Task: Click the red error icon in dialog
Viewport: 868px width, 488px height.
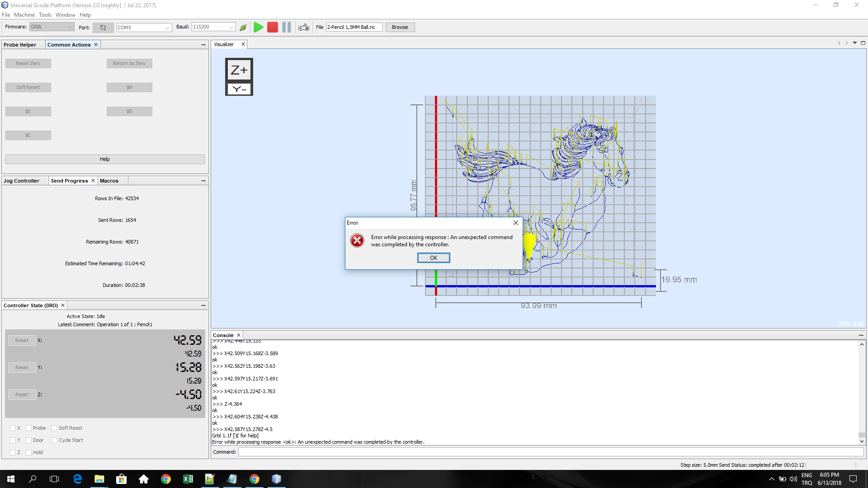Action: tap(357, 240)
